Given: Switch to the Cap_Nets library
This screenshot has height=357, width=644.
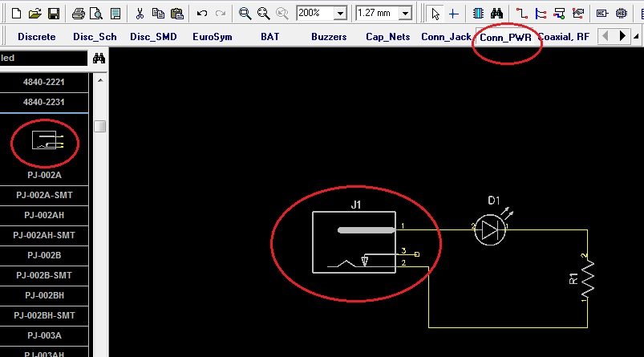Looking at the screenshot, I should point(387,37).
